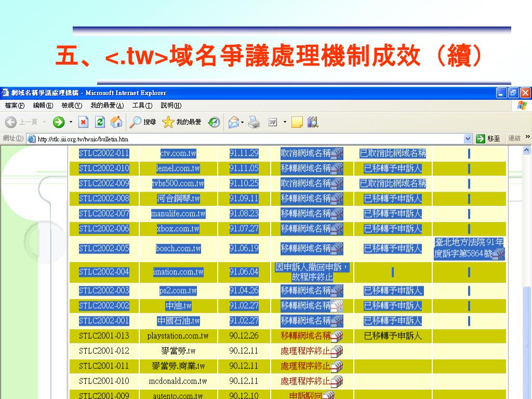Viewport: 532px width, 399px height.
Task: Open document icon for mcdonald.com.tw decision
Action: (x=337, y=382)
